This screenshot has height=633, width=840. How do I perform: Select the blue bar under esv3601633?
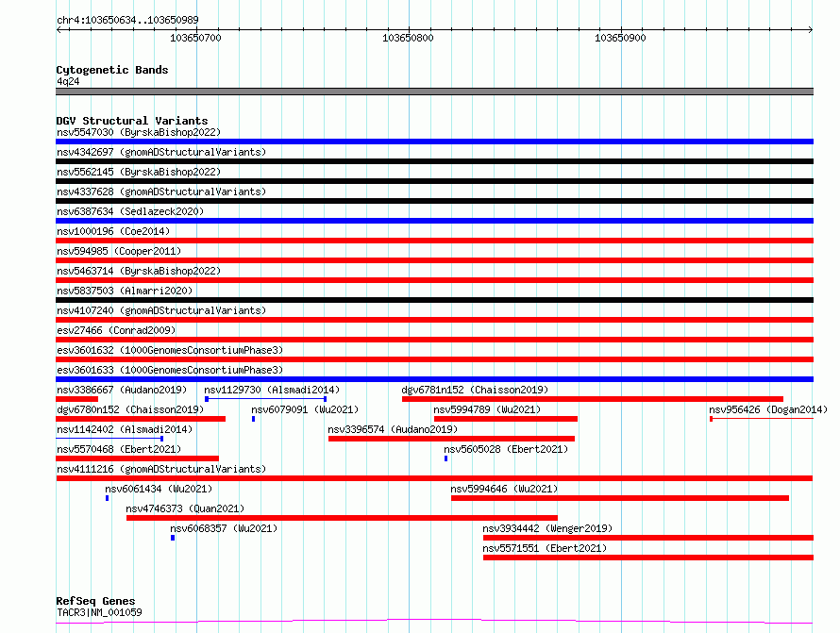(x=434, y=379)
